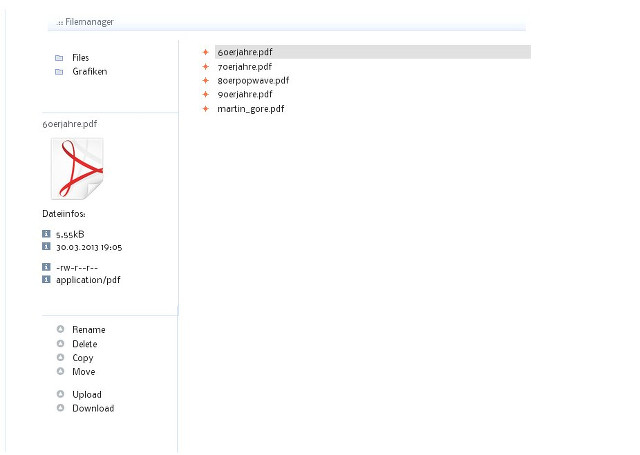Open the Grafiken folder
The image size is (640, 455).
90,72
